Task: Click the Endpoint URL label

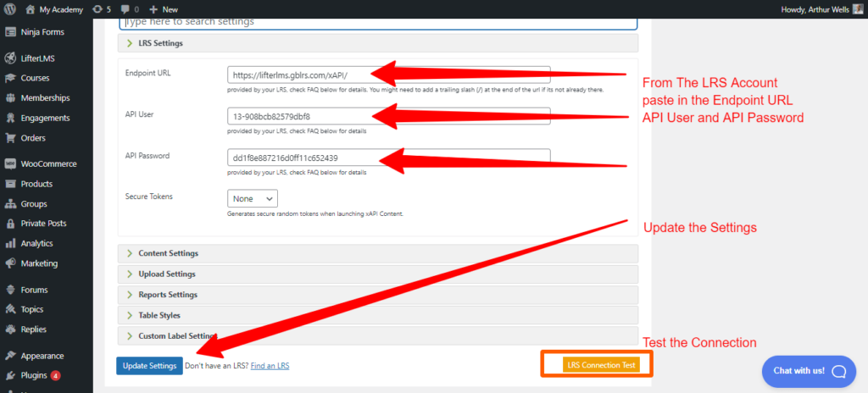Action: 147,73
